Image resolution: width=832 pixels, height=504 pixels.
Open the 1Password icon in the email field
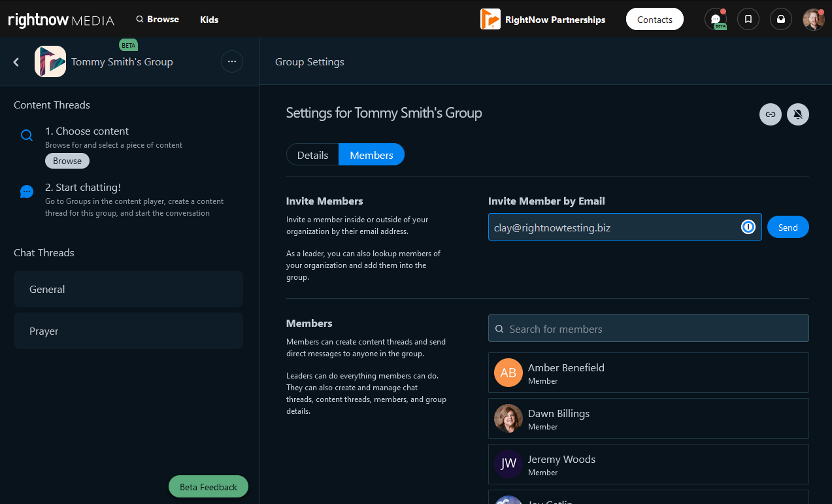pos(748,227)
